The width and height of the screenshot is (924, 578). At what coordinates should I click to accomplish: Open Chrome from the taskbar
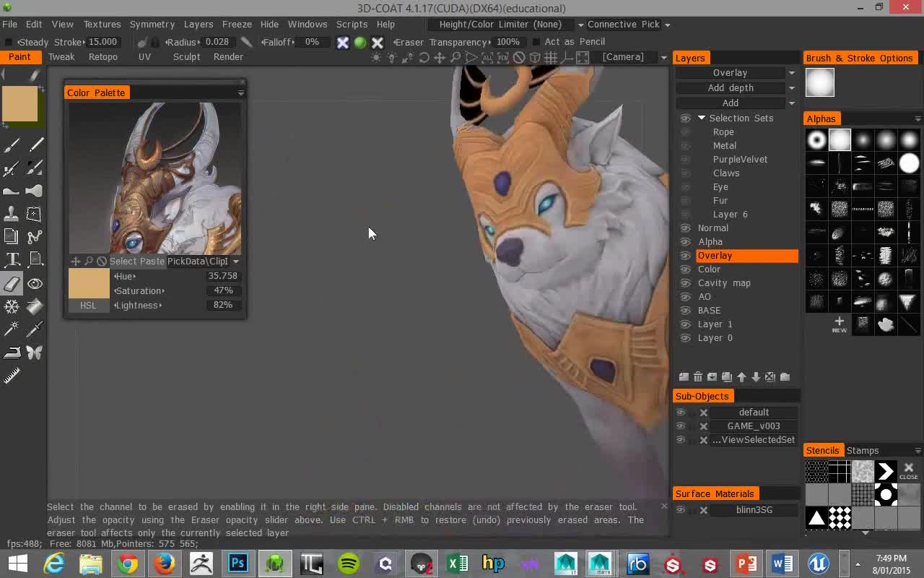(x=128, y=564)
